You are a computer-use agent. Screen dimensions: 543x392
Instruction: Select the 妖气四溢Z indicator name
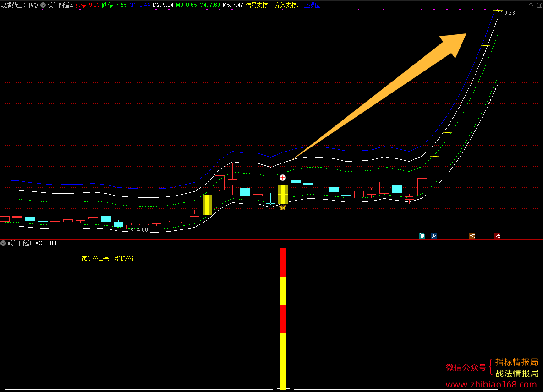tap(60, 5)
